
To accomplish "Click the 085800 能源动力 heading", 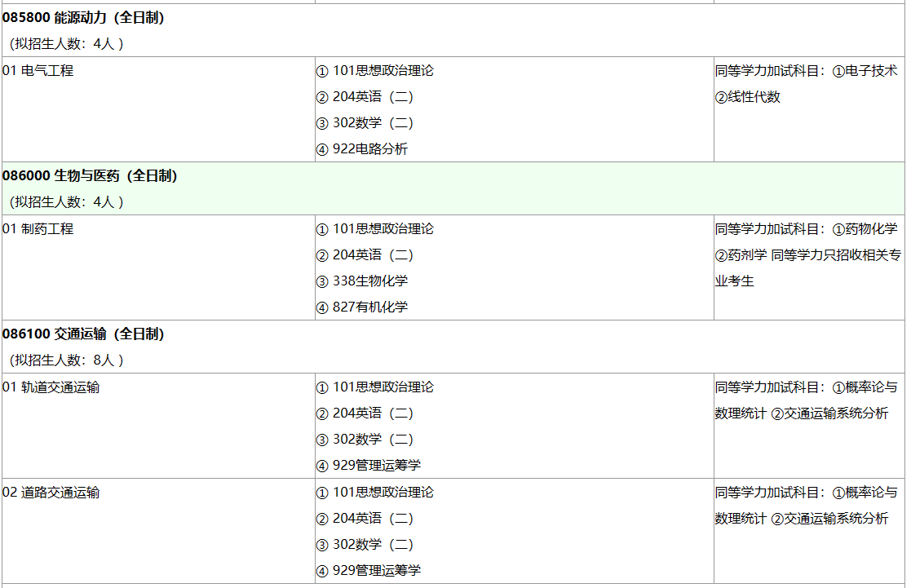I will pyautogui.click(x=84, y=18).
